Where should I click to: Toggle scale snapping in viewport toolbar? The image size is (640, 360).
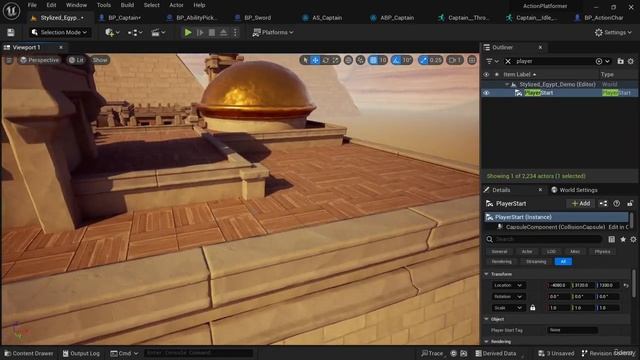click(x=424, y=60)
